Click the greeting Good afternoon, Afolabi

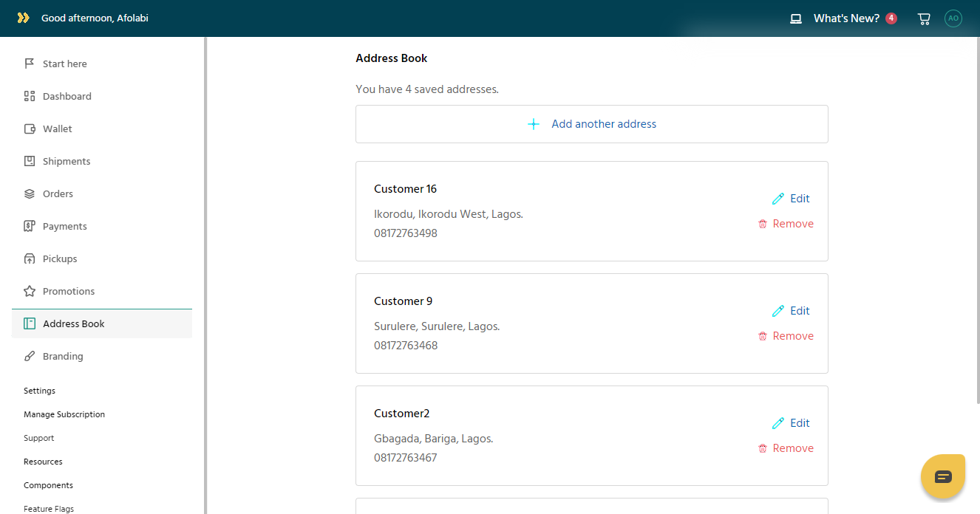[95, 18]
